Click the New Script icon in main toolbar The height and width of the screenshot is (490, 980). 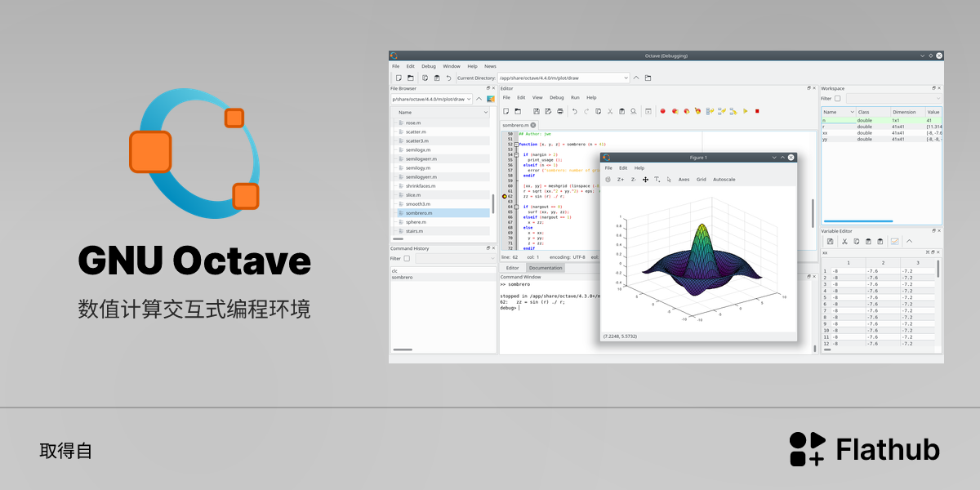click(399, 78)
